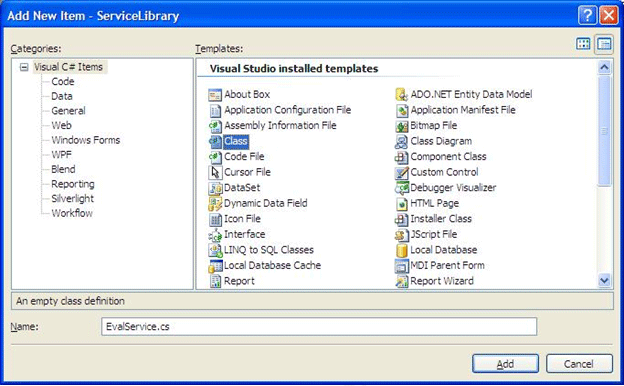This screenshot has height=386, width=624.
Task: Click the Add button
Action: [x=505, y=364]
